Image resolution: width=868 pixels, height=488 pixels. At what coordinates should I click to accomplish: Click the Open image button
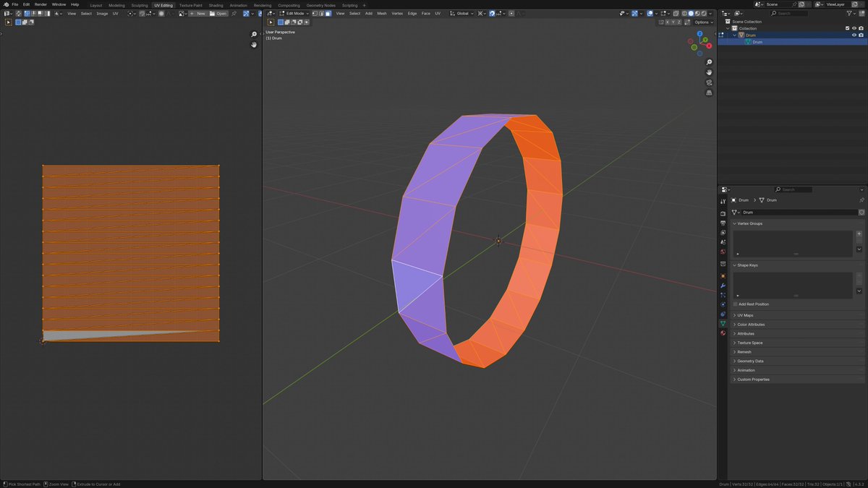[x=218, y=13]
